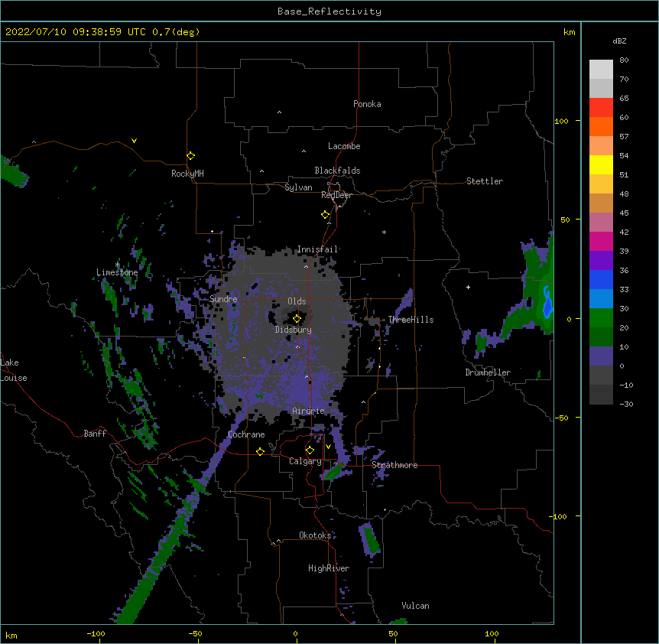Click the Innisfail label
Viewport: 659px width, 644px height.
tap(318, 249)
